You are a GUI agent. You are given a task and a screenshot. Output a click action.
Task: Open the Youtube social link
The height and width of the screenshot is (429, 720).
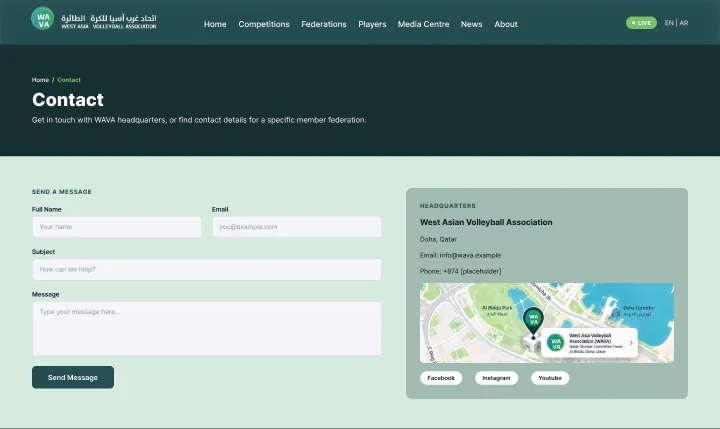550,378
